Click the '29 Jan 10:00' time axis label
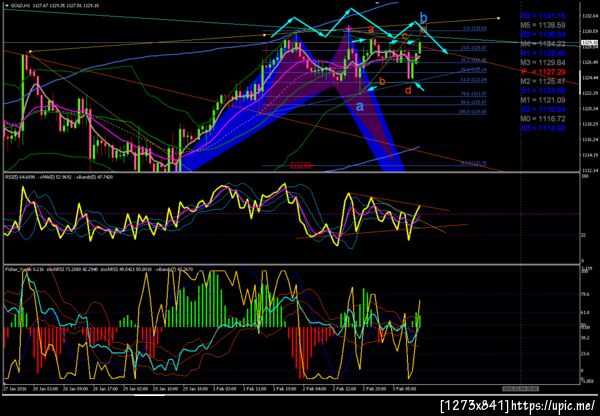This screenshot has height=416, width=600. click(x=165, y=389)
